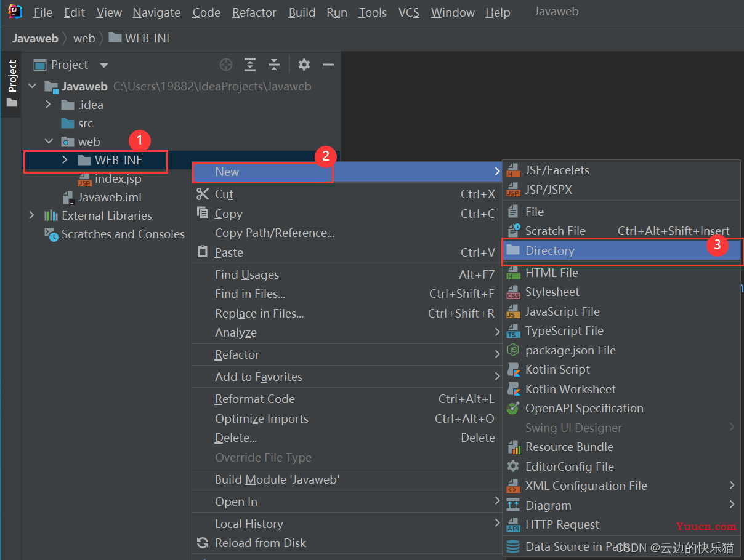Choose Optimize Imports
Screen dimensions: 744x560
pos(347,418)
